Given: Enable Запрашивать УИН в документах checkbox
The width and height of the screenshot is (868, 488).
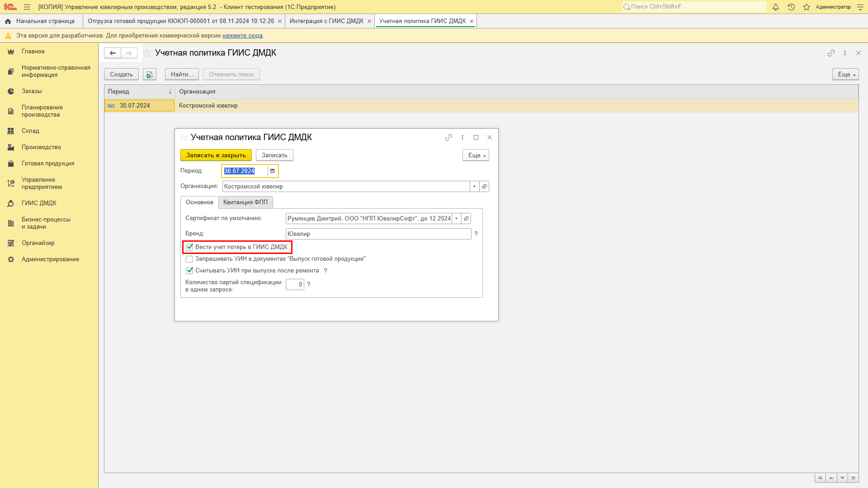Looking at the screenshot, I should pos(189,259).
